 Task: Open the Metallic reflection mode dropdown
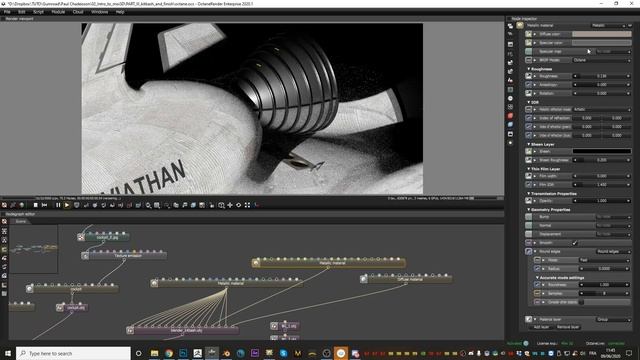[602, 109]
